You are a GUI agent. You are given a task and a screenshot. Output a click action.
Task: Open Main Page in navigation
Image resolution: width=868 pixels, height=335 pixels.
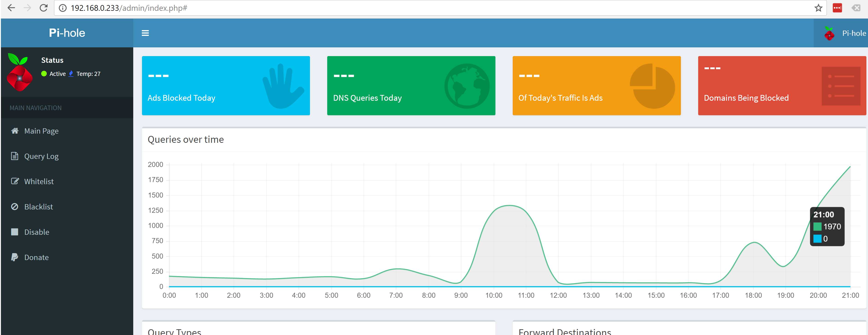click(67, 131)
